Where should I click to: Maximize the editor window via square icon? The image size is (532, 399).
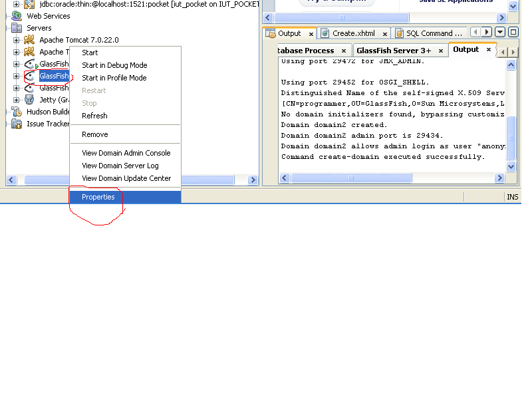click(513, 32)
